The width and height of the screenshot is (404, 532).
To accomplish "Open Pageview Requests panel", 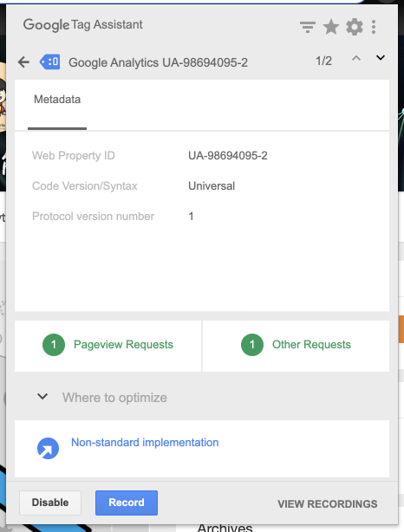I will coord(108,346).
